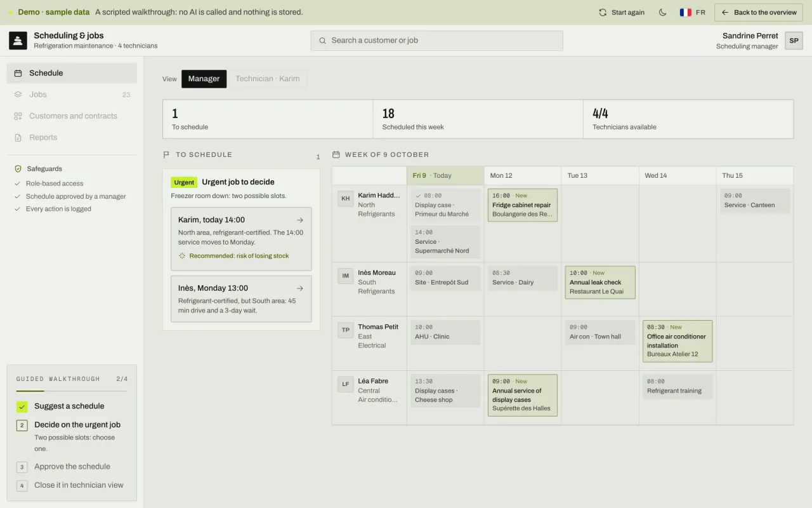This screenshot has height=508, width=812.
Task: Click the Reports document icon
Action: tap(18, 138)
